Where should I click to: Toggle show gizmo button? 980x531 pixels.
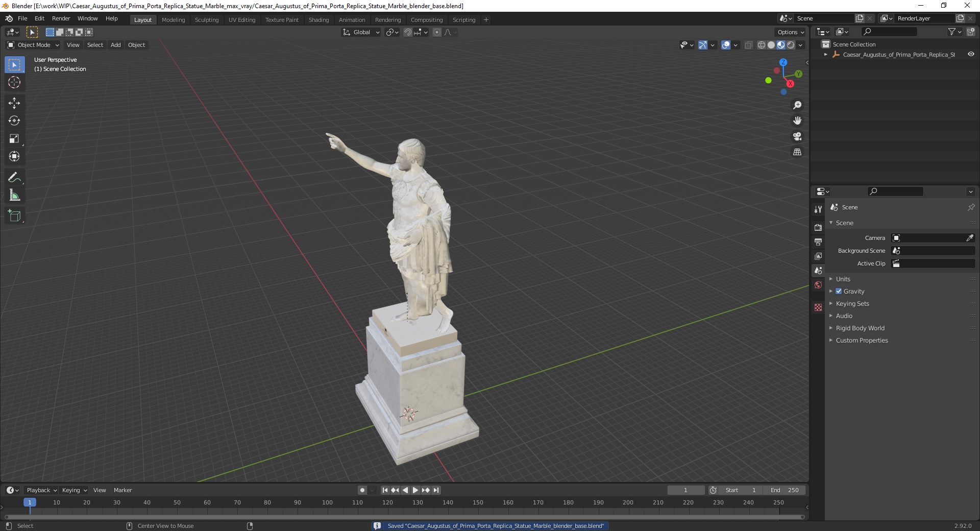point(702,45)
